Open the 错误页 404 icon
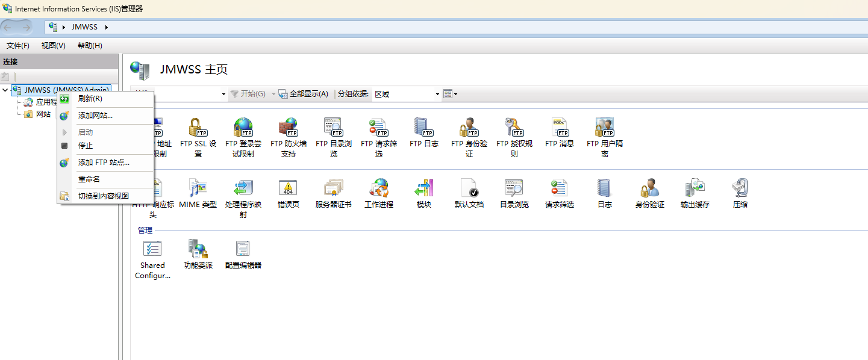The image size is (868, 360). pyautogui.click(x=288, y=189)
